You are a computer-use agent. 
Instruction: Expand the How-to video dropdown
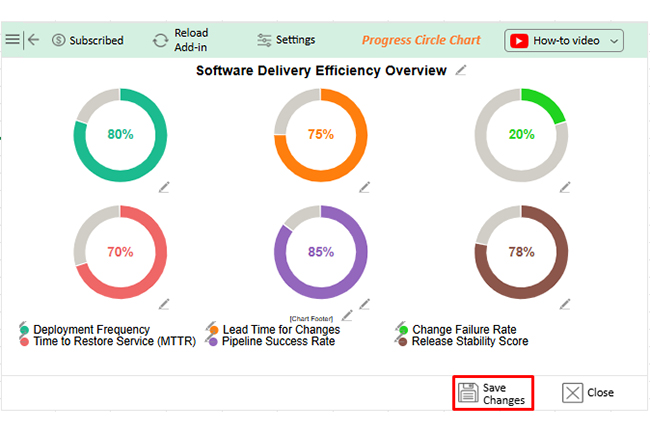point(613,41)
